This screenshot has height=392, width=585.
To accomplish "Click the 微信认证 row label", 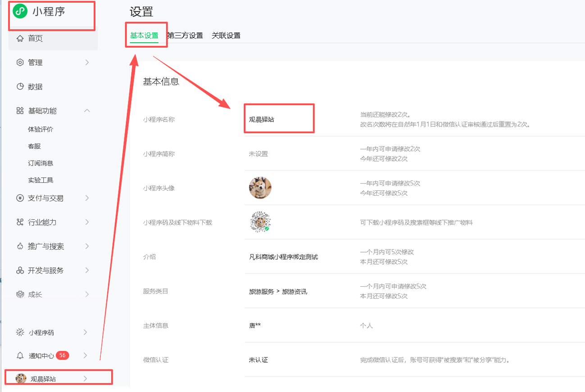I will (156, 360).
